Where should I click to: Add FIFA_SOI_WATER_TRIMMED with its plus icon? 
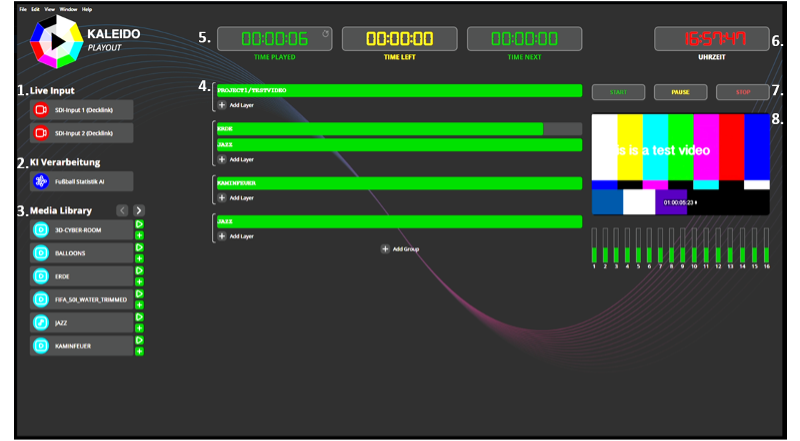pos(139,305)
